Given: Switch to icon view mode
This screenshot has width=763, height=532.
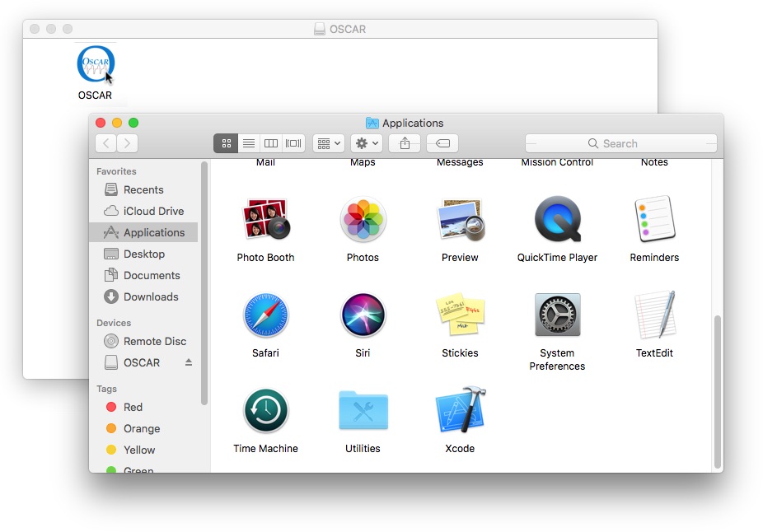Looking at the screenshot, I should (x=226, y=143).
